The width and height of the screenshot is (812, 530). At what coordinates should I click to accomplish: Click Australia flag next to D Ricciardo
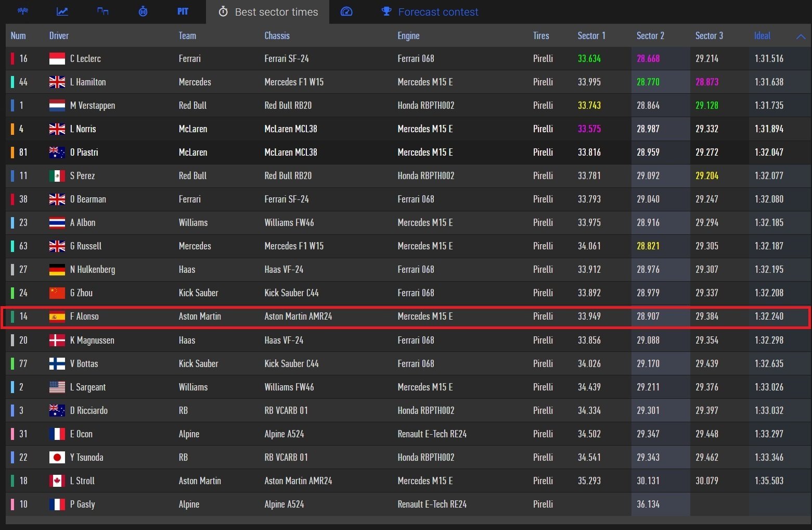(x=57, y=410)
